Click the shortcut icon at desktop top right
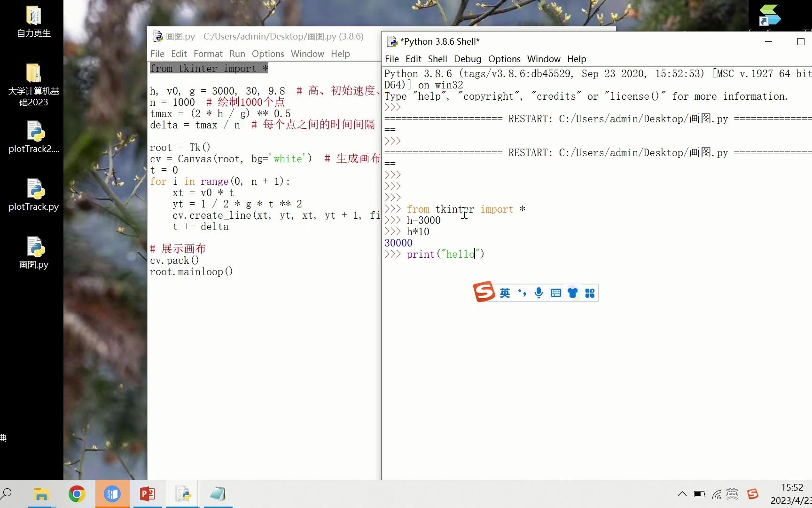Image resolution: width=812 pixels, height=508 pixels. (x=769, y=16)
